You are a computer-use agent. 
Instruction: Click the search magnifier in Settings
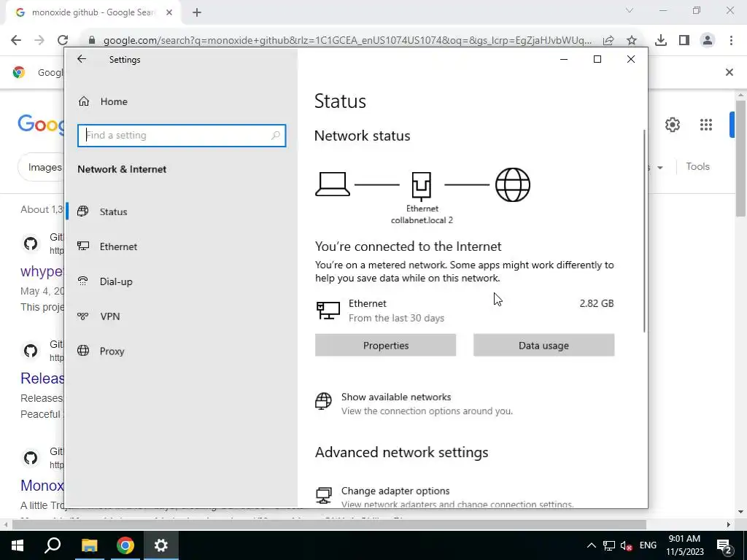tap(275, 135)
